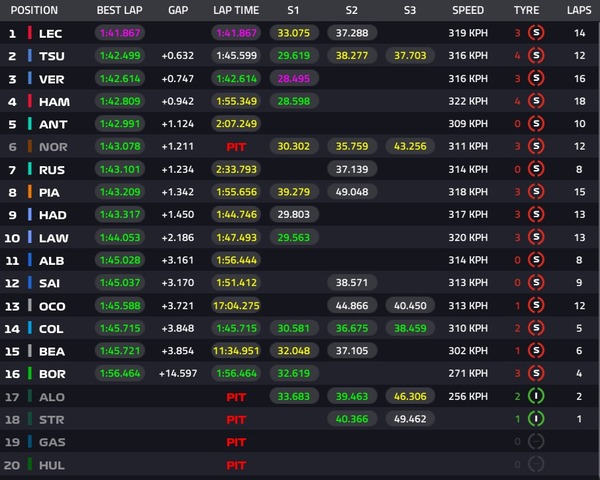Select driver NOR in the standings
This screenshot has height=480, width=600.
(x=52, y=146)
